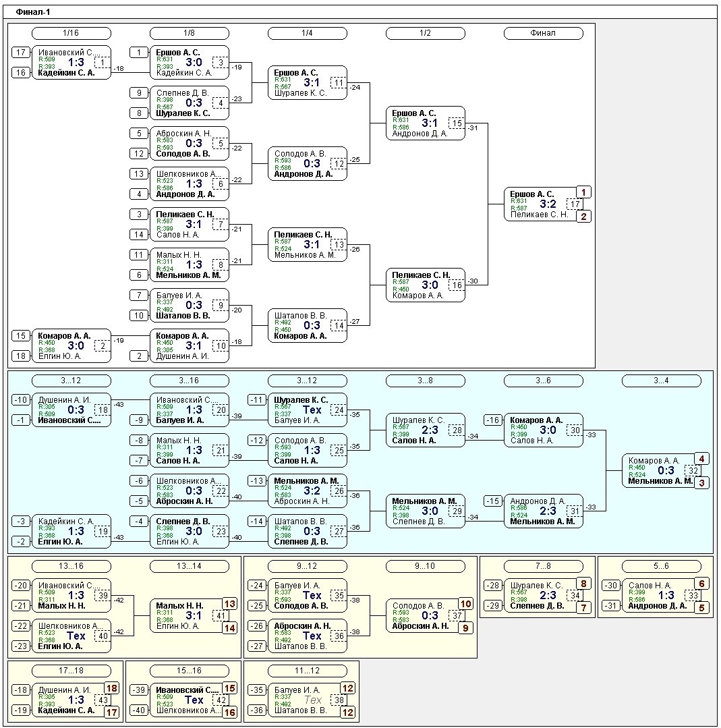This screenshot has width=721, height=728.
Task: Click the 2nd place badge beside Пеликаев
Action: click(x=583, y=217)
